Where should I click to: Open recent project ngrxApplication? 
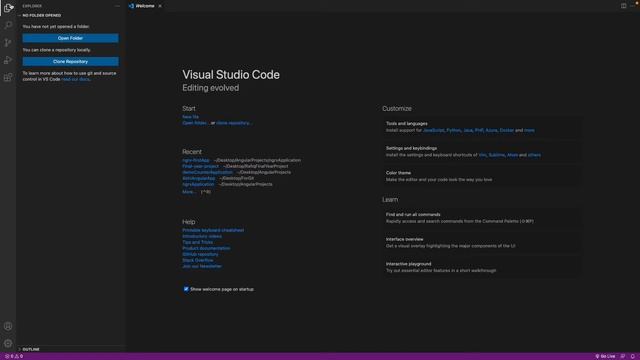pos(198,184)
